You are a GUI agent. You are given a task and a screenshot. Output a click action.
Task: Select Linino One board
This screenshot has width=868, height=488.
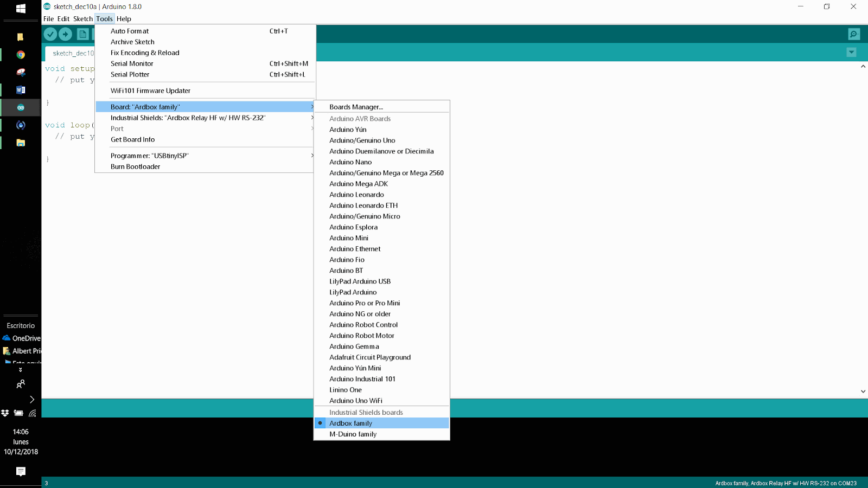(381, 390)
